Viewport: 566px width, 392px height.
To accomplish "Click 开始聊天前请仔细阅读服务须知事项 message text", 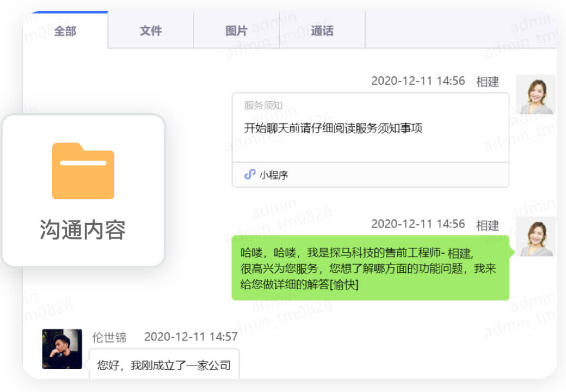I will pyautogui.click(x=333, y=128).
